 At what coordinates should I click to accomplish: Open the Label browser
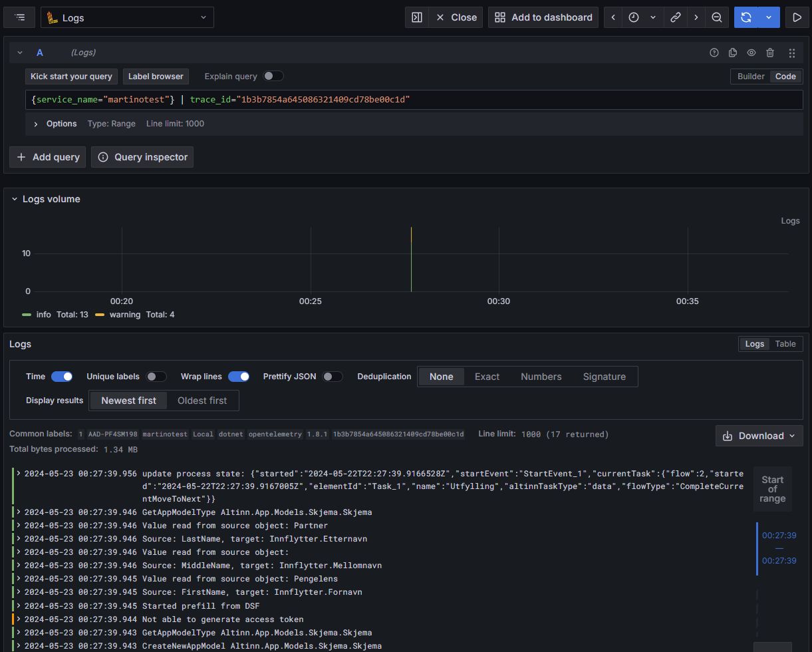pos(156,77)
